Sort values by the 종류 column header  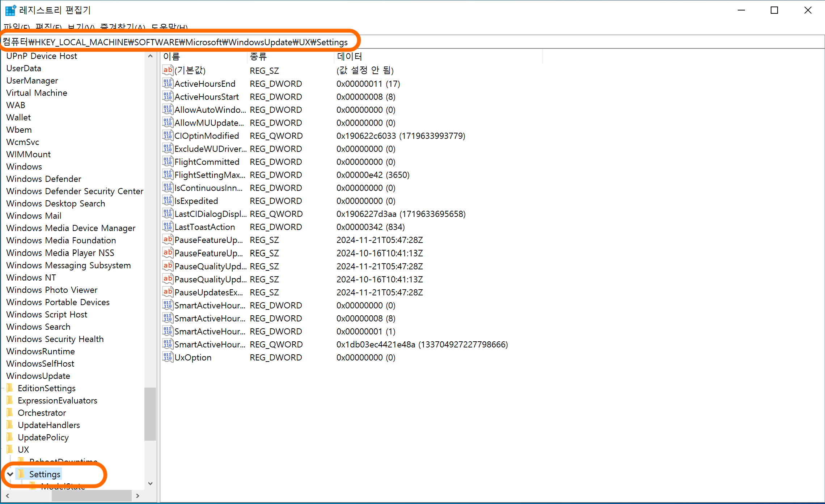pyautogui.click(x=291, y=56)
